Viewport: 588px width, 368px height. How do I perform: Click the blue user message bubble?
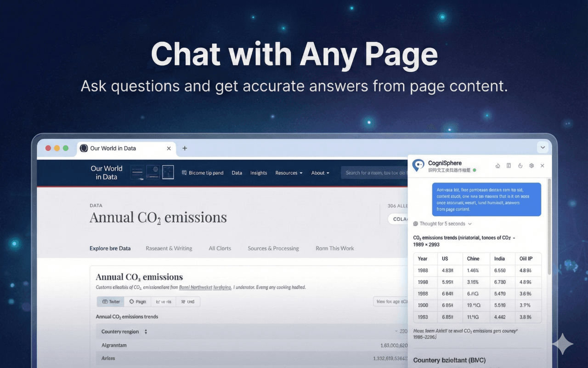[x=486, y=199]
